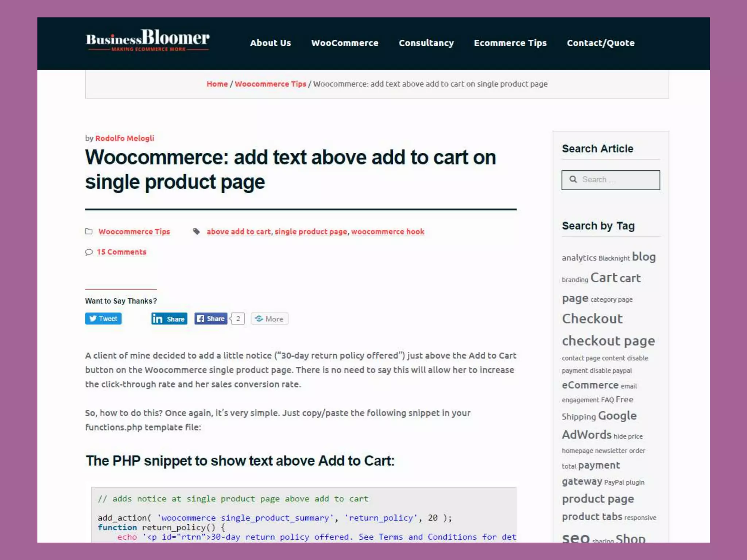Select the 'blog' tag
The image size is (747, 560).
coord(644,257)
